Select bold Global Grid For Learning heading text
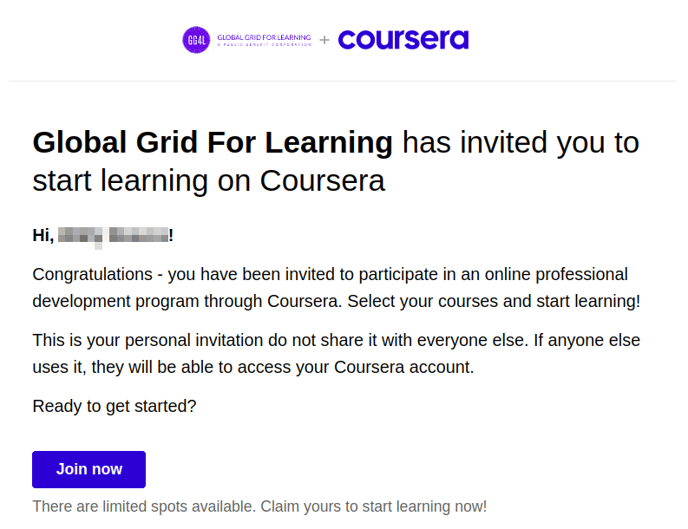The width and height of the screenshot is (688, 529). click(x=212, y=143)
